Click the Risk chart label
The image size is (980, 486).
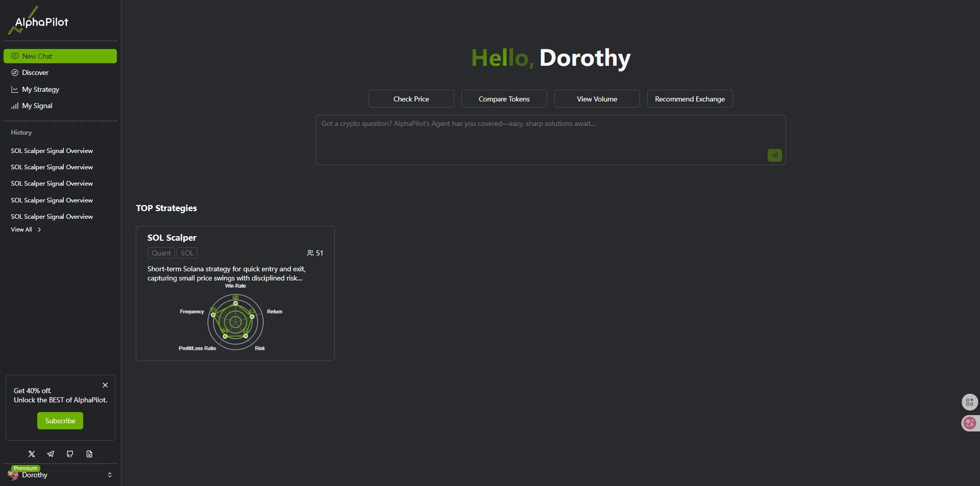click(x=260, y=348)
